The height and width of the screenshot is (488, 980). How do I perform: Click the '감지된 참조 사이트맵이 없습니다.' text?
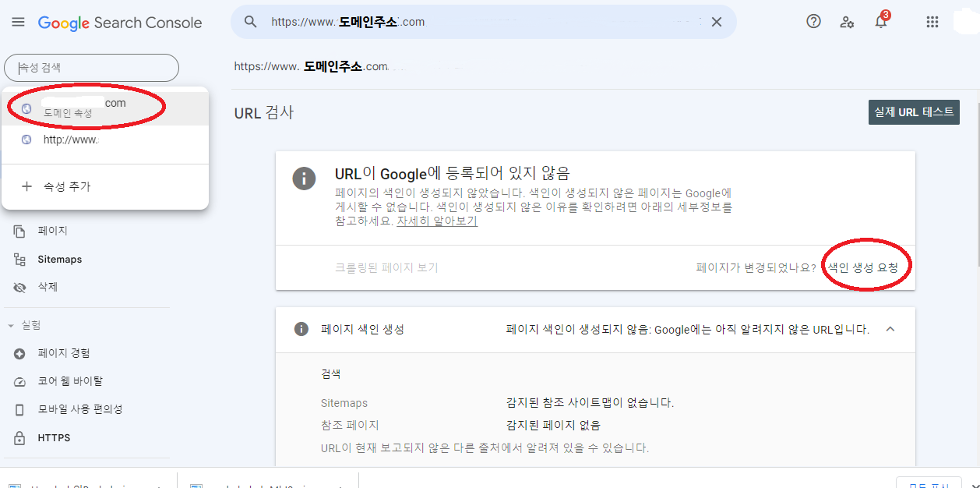[x=590, y=403]
